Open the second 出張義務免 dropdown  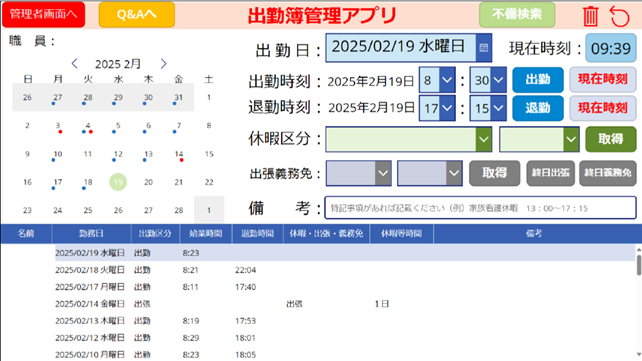coord(430,173)
